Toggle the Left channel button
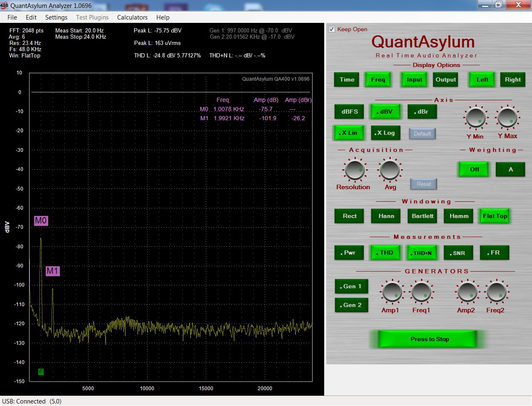532x406 pixels. pos(482,80)
